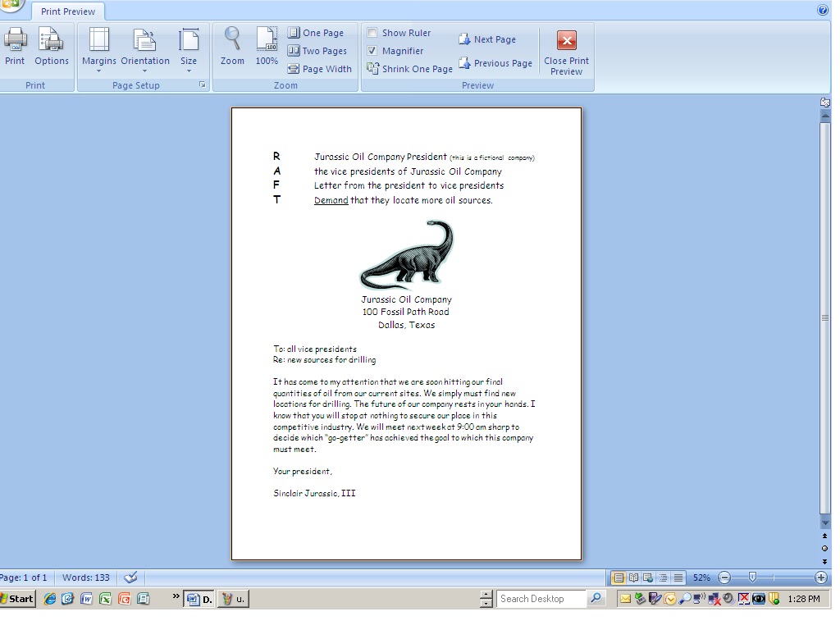
Task: Click the Zoom Out minus button
Action: (x=725, y=577)
